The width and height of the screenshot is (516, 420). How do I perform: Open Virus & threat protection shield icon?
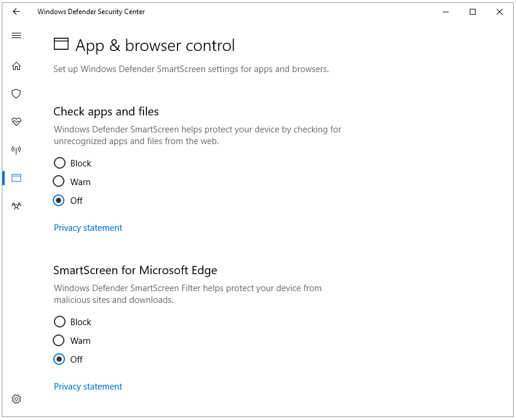point(16,94)
